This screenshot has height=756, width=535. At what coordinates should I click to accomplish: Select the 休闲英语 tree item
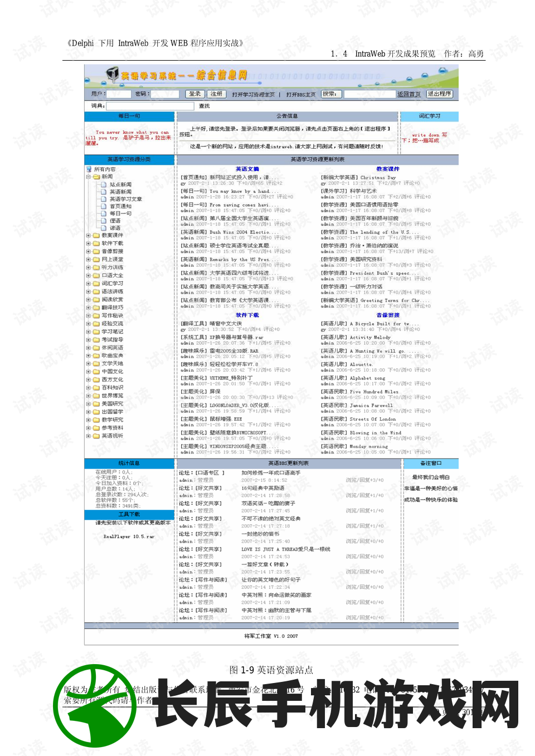[x=112, y=348]
